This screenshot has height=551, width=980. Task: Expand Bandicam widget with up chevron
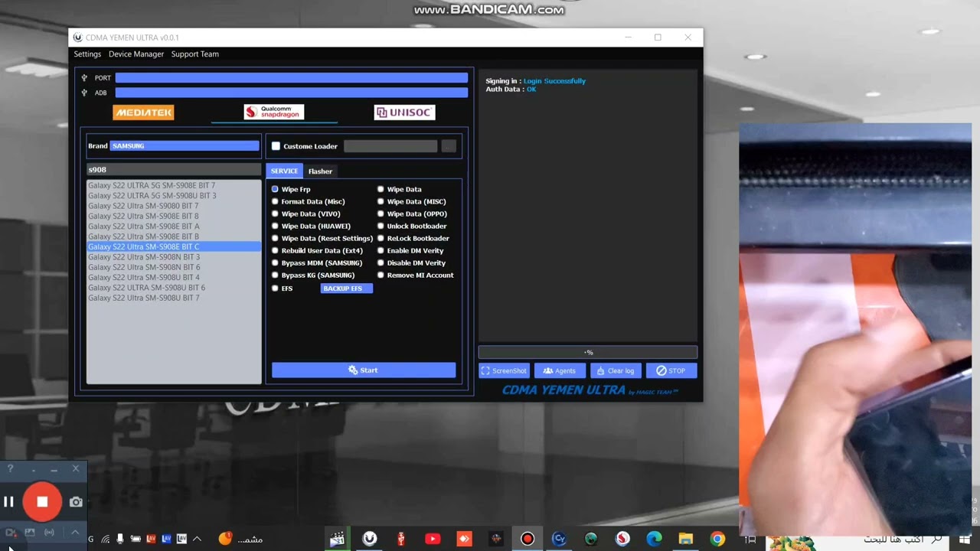(75, 533)
